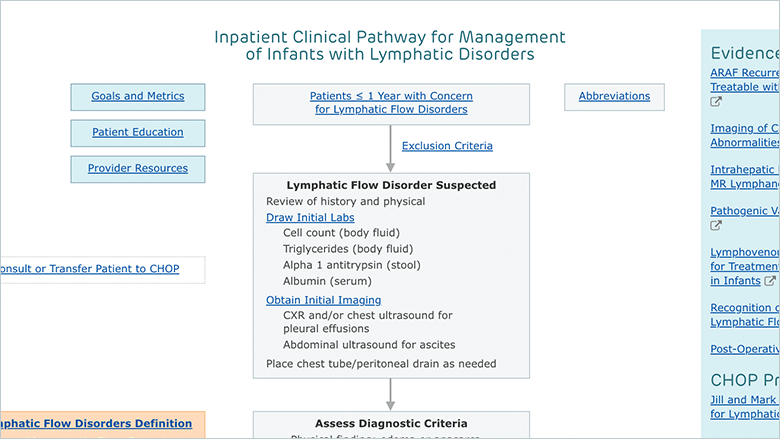Open Lymphatic Flow Disorders Definition link
This screenshot has width=780, height=439.
pyautogui.click(x=96, y=423)
